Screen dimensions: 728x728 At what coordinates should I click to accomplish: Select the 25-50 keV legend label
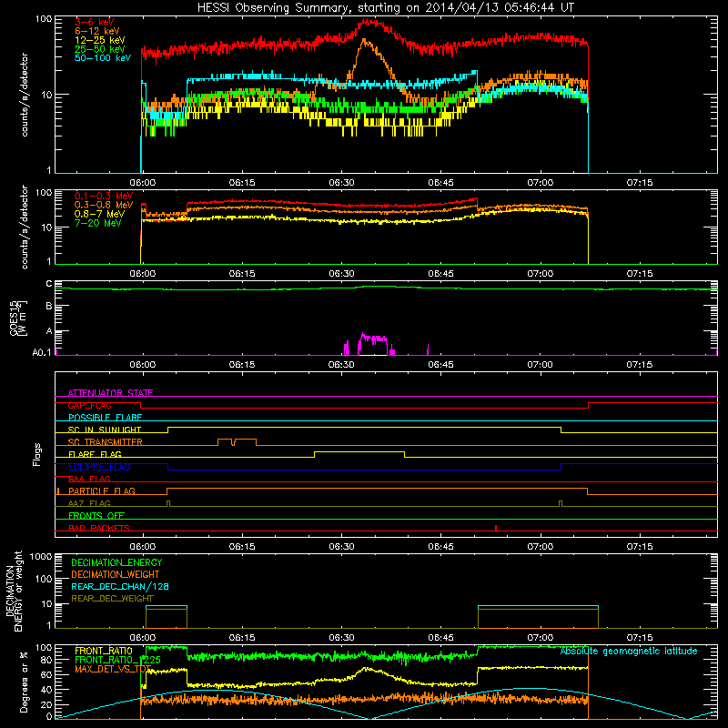99,49
